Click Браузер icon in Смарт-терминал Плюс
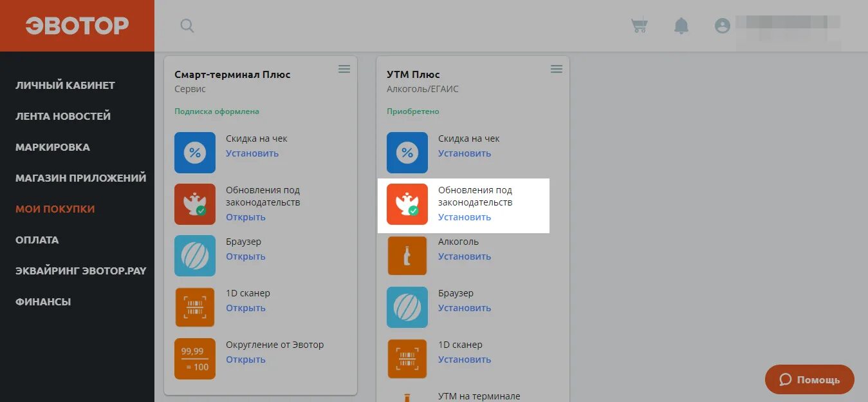Screen dimensions: 868x402 click(x=195, y=256)
